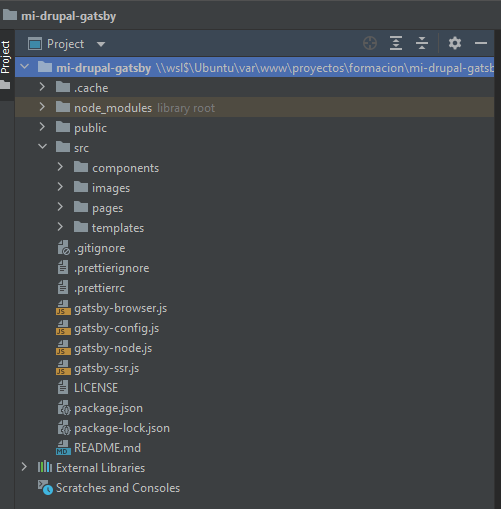Select the gatsby-config.js file name
This screenshot has width=501, height=509.
117,328
